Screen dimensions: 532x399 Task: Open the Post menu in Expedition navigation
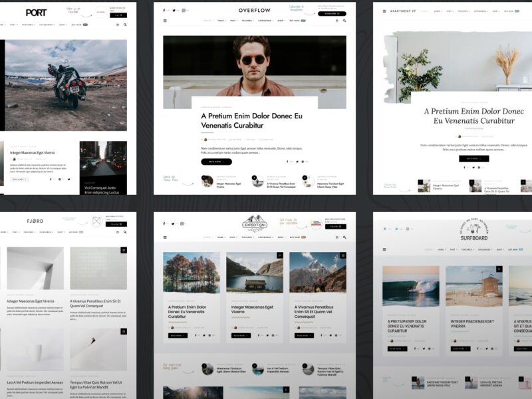233,237
